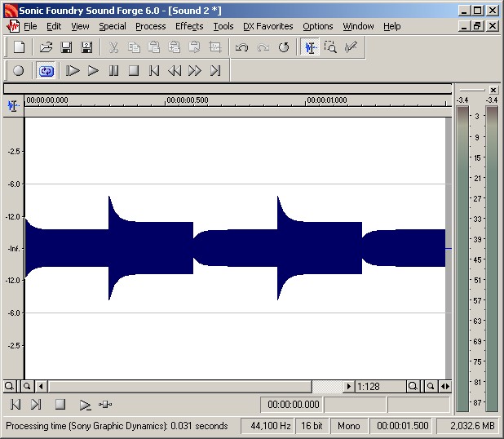Click the 16 bit depth field
Screen dimensions: 504x439
(312, 426)
